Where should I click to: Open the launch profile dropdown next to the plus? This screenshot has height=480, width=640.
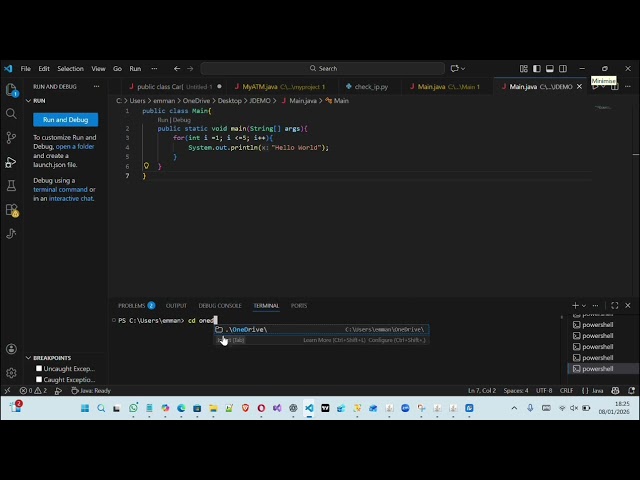coord(584,306)
